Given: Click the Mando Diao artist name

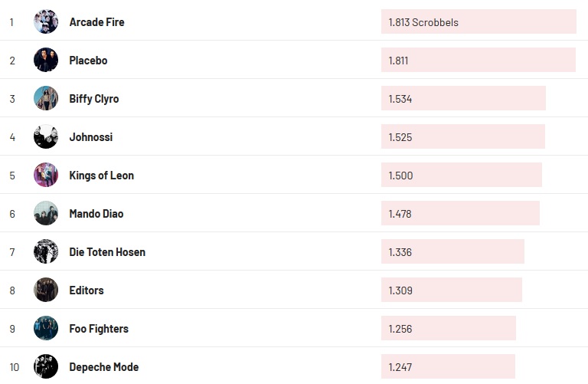Looking at the screenshot, I should [96, 214].
